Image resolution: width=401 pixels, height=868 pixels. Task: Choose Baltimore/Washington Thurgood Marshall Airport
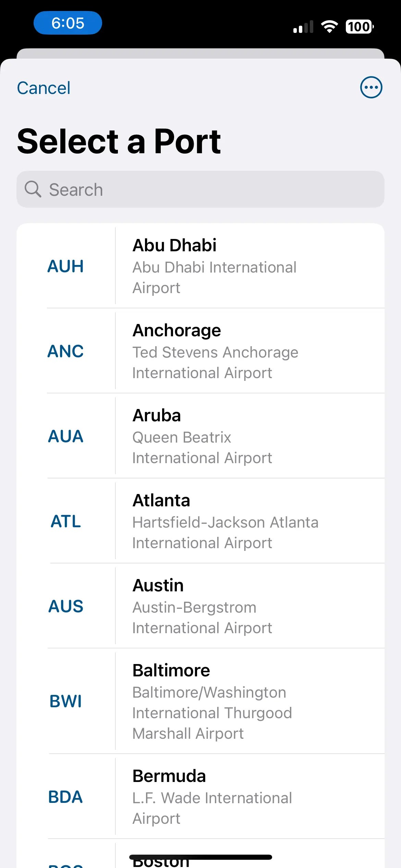pyautogui.click(x=200, y=701)
